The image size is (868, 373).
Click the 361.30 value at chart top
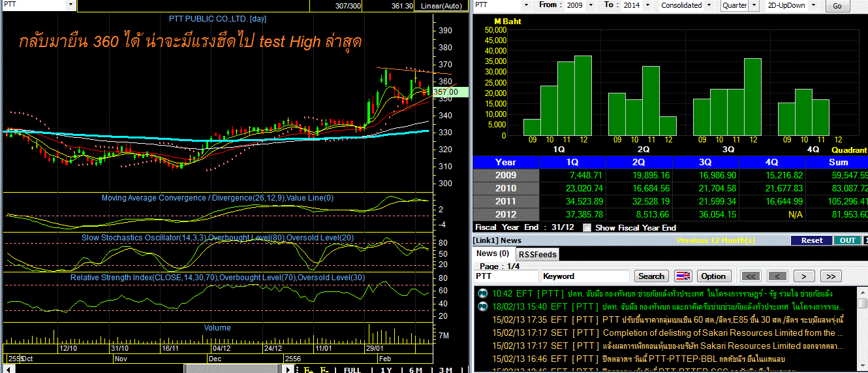pos(402,6)
